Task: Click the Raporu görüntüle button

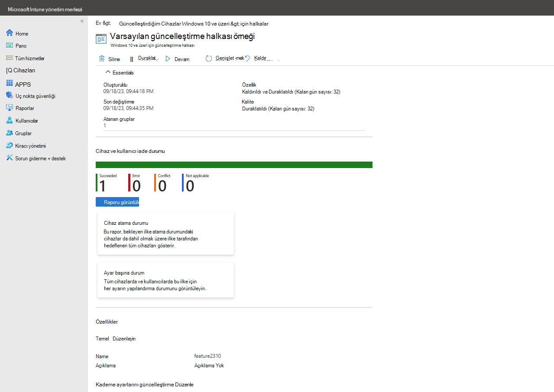Action: [x=117, y=202]
